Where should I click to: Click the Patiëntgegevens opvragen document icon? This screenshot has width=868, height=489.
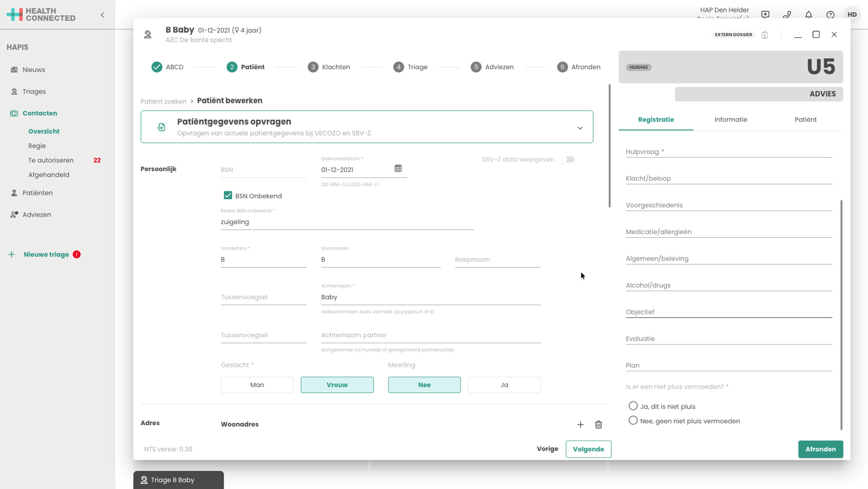[161, 127]
